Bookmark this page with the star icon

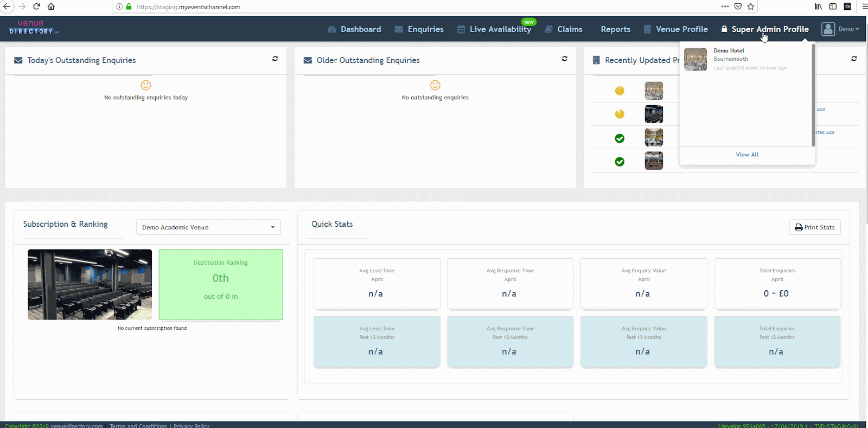point(751,7)
